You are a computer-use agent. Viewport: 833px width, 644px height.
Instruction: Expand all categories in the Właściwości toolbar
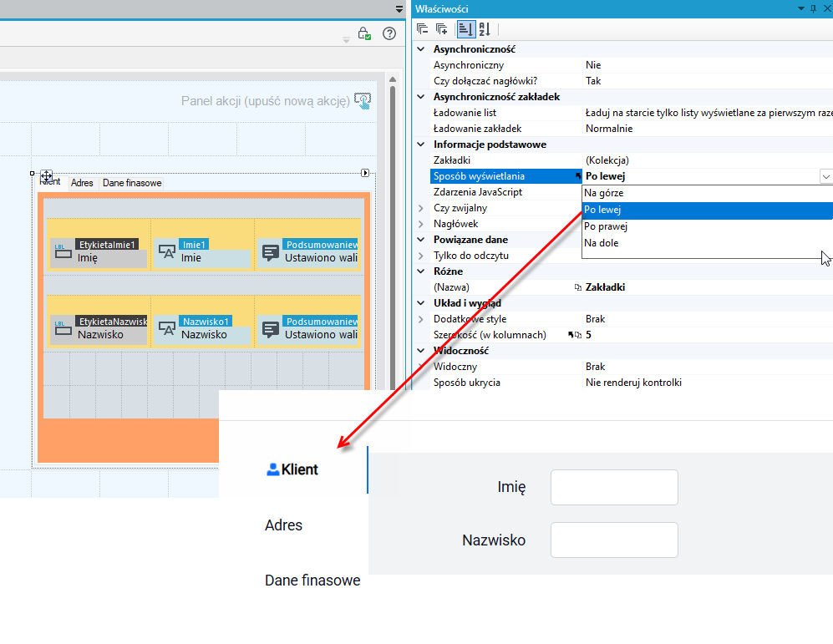pyautogui.click(x=441, y=29)
